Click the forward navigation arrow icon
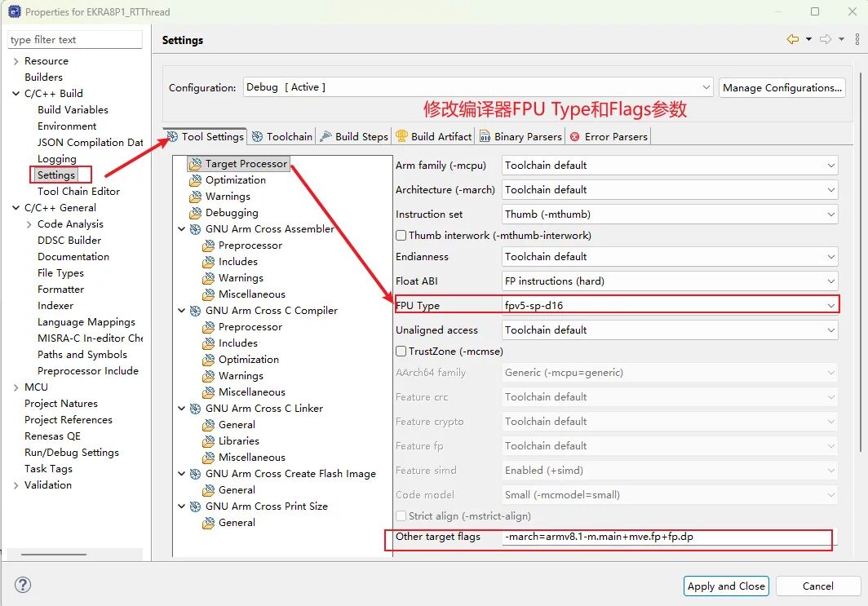Viewport: 868px width, 606px height. pyautogui.click(x=826, y=39)
